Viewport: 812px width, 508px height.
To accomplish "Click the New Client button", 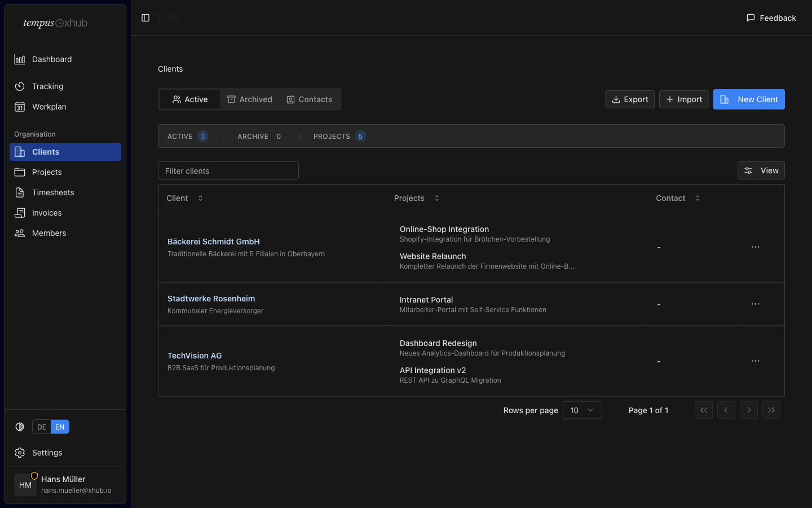I will pyautogui.click(x=748, y=99).
